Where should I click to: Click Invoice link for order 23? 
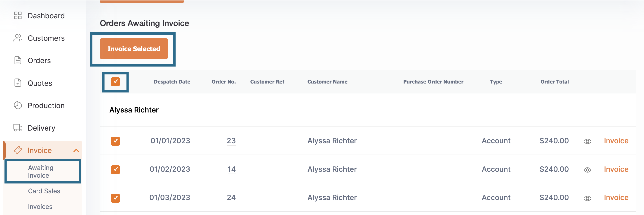616,141
